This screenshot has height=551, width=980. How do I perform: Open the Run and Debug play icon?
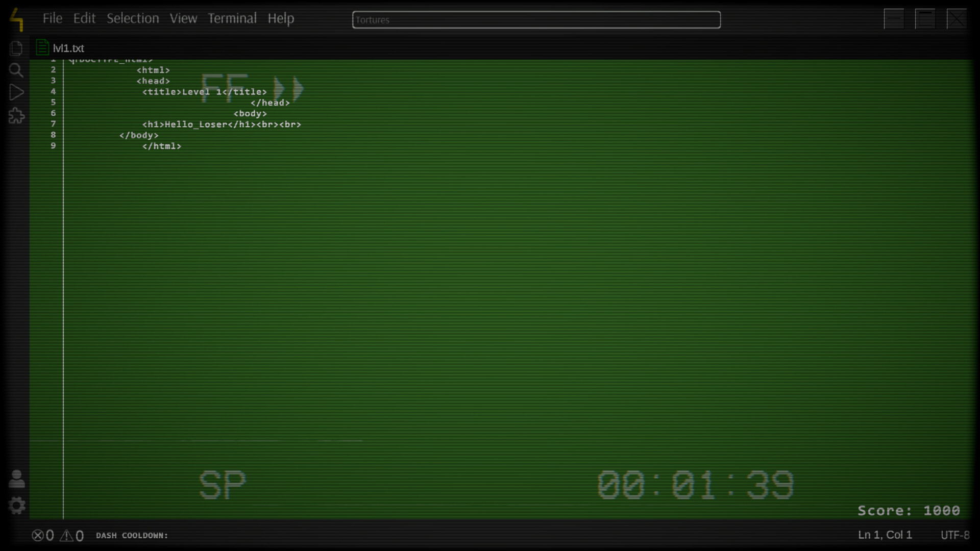[x=16, y=92]
